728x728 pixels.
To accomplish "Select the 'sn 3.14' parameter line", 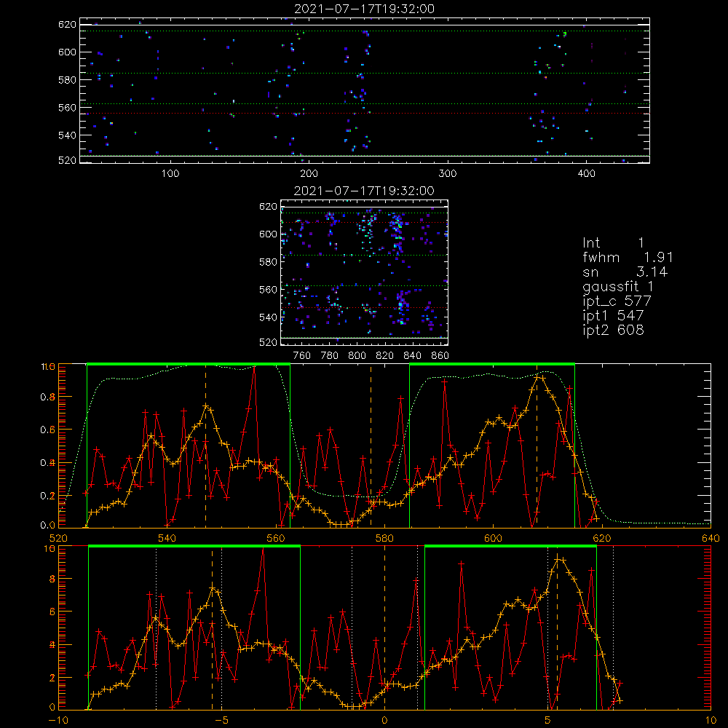I will pos(625,272).
